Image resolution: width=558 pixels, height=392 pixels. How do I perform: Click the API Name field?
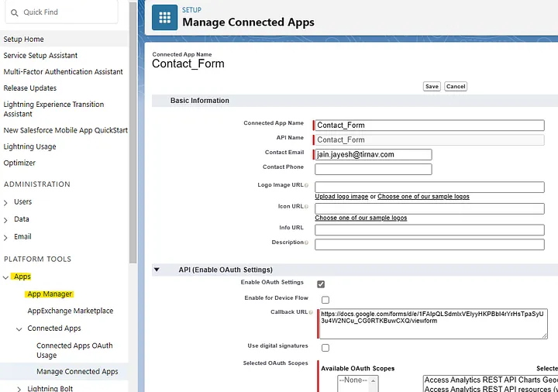click(x=429, y=139)
